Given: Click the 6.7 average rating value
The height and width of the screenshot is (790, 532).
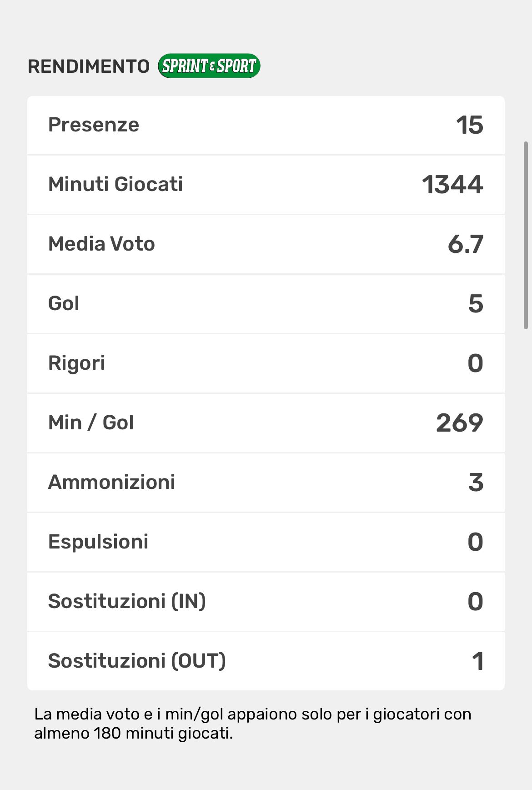Looking at the screenshot, I should [465, 244].
